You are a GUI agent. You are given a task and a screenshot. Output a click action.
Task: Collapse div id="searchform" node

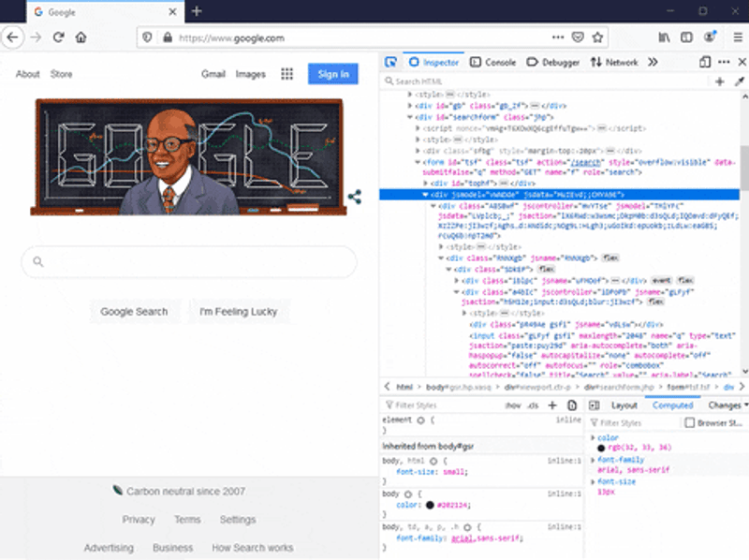point(410,117)
